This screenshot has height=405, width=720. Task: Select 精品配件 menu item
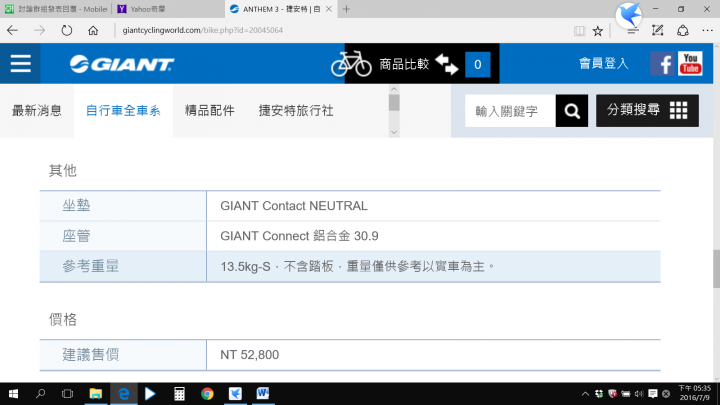210,111
